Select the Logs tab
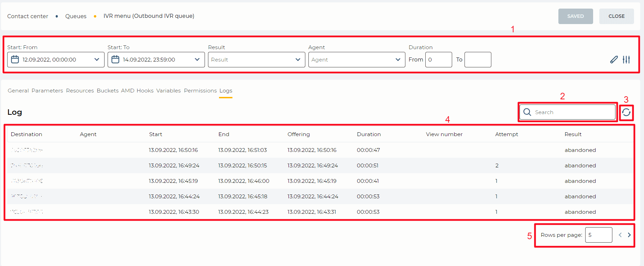 click(x=226, y=91)
